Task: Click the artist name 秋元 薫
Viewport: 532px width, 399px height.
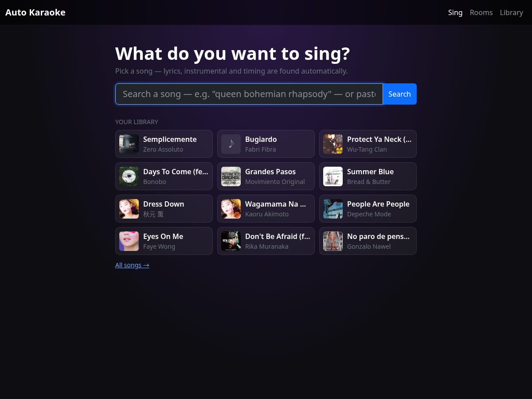Action: (153, 214)
